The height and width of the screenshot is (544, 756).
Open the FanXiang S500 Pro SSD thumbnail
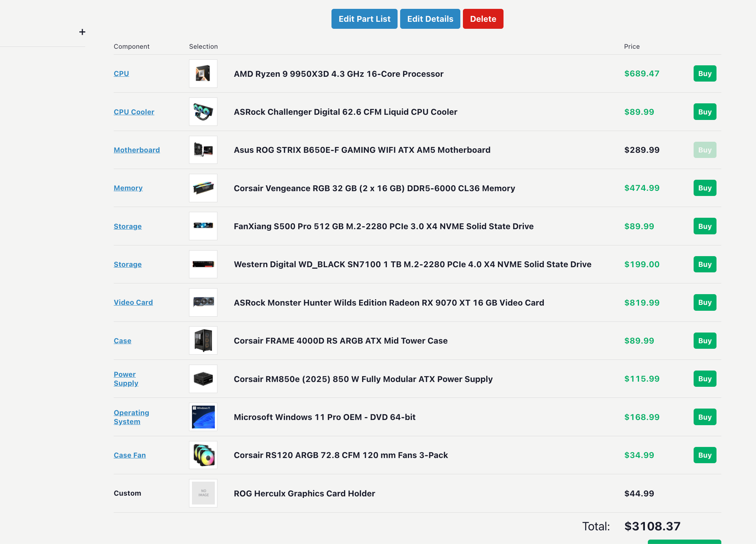coord(203,226)
